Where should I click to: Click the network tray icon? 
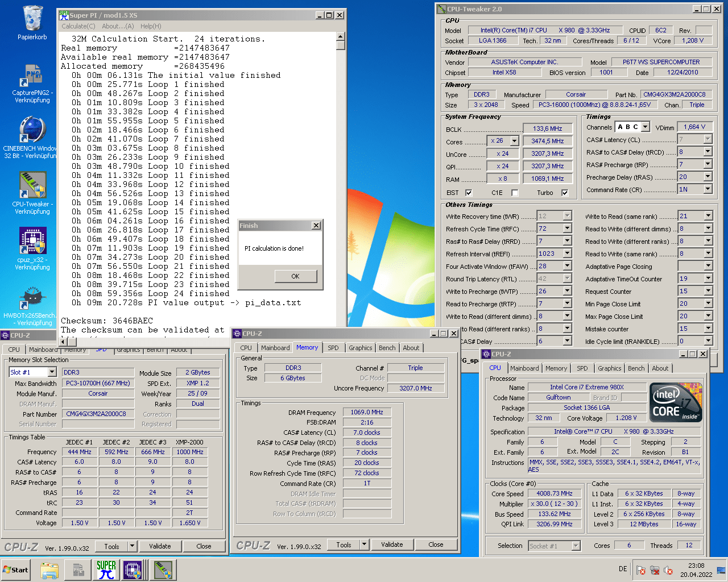tap(655, 570)
